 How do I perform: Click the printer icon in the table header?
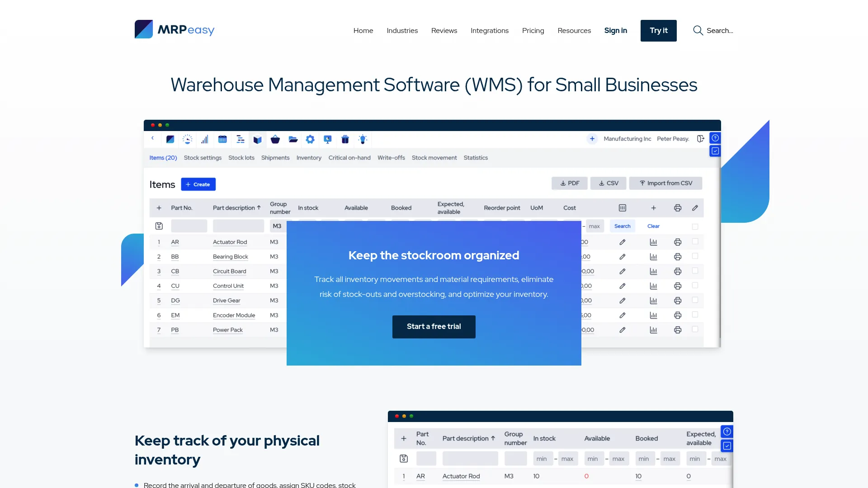click(x=678, y=208)
